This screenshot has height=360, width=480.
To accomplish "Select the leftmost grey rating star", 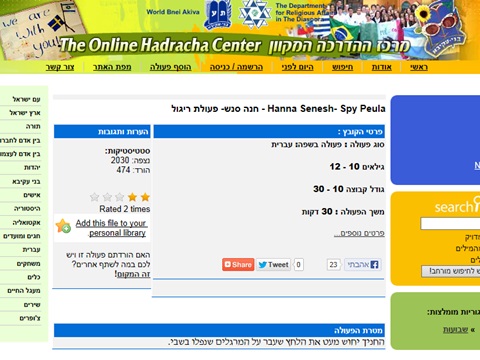I will 95,197.
